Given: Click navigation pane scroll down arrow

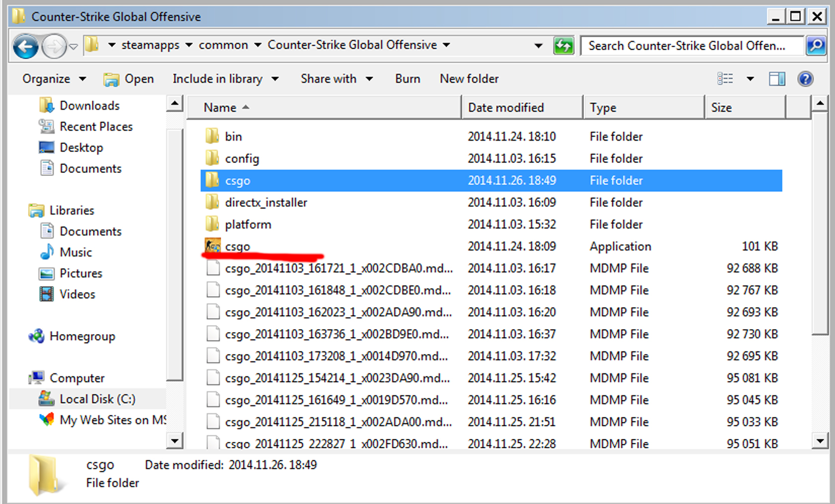Looking at the screenshot, I should tap(174, 441).
